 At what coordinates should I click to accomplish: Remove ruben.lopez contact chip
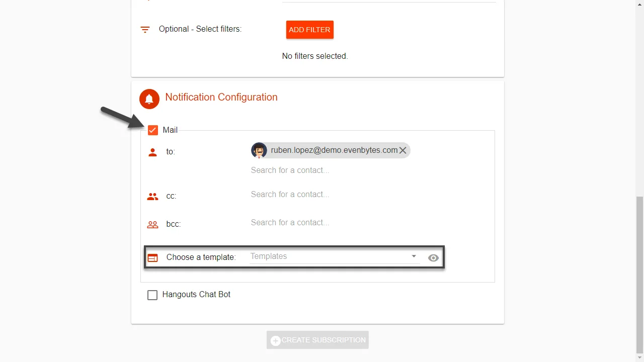click(403, 150)
